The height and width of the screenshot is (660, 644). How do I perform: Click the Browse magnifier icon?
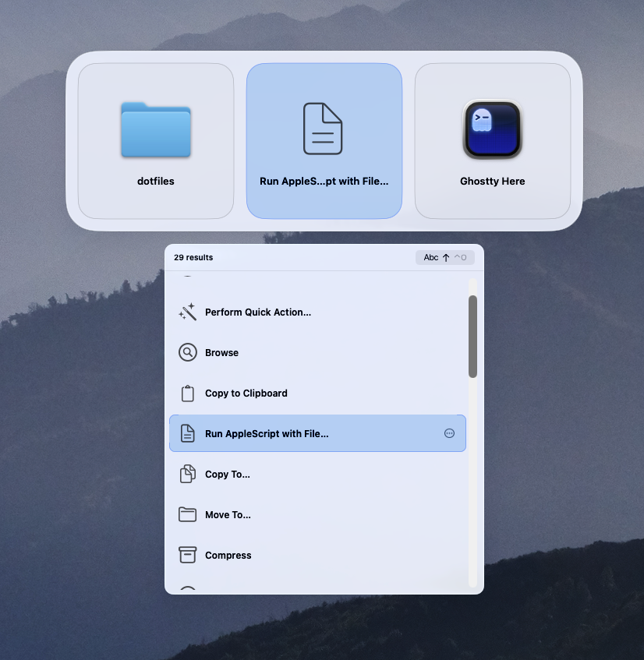(x=187, y=352)
